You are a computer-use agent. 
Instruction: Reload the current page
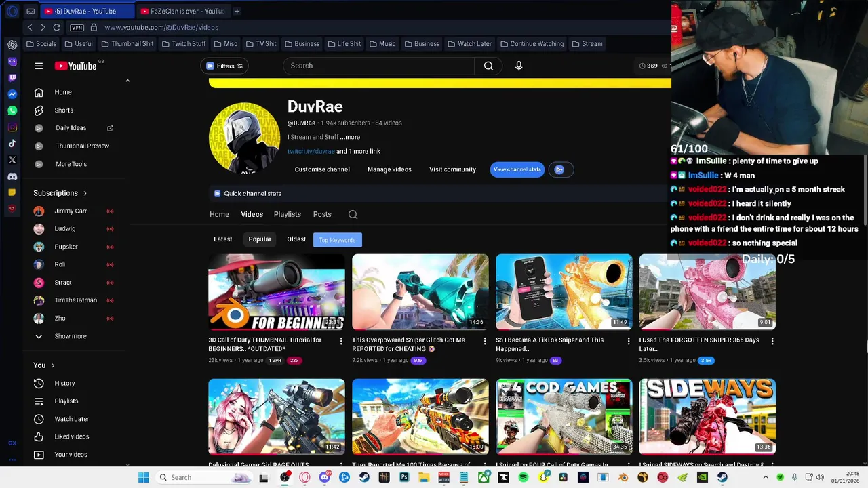[x=57, y=27]
